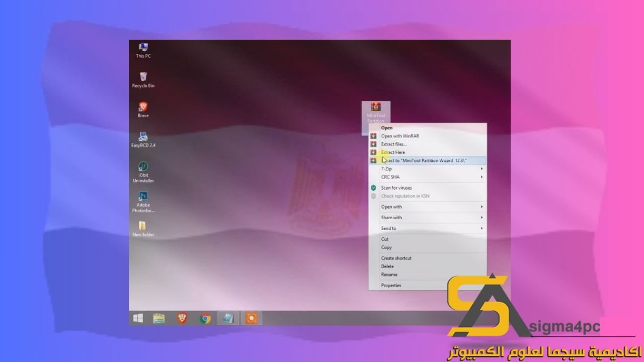The width and height of the screenshot is (644, 362).
Task: Select the New folder desktop icon
Action: tap(143, 228)
